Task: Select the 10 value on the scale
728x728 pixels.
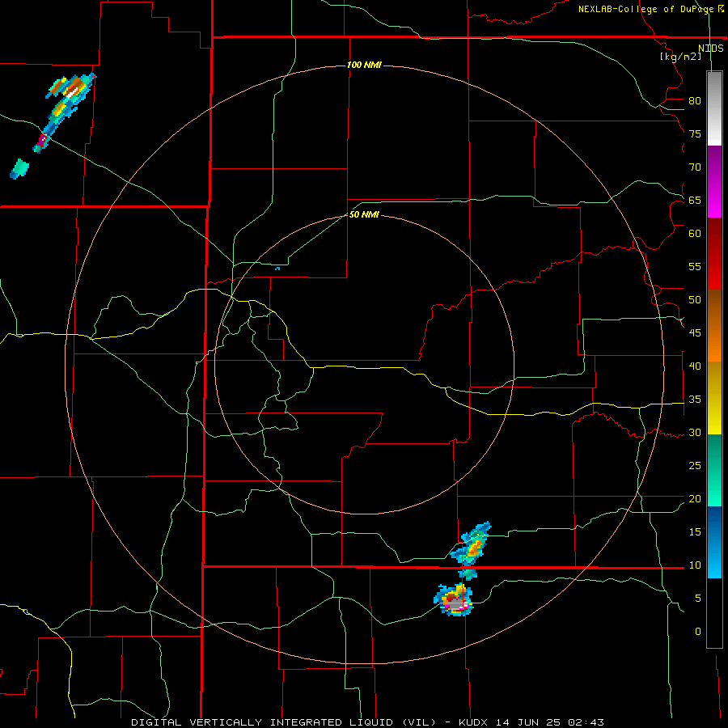Action: [695, 565]
